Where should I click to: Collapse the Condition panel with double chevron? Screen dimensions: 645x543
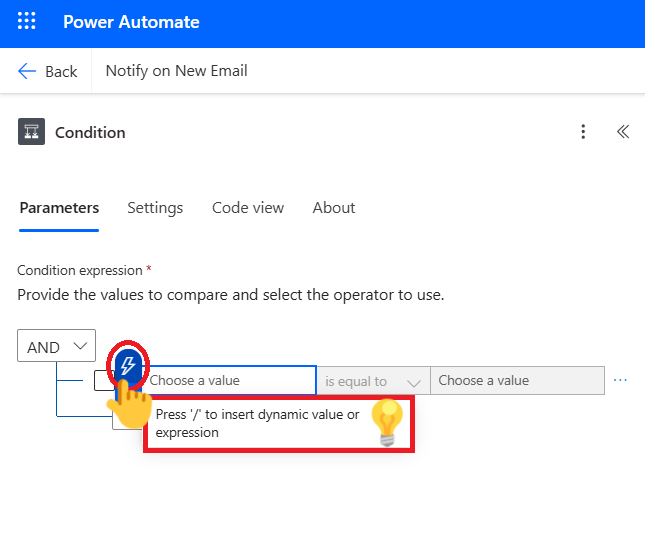pyautogui.click(x=623, y=132)
